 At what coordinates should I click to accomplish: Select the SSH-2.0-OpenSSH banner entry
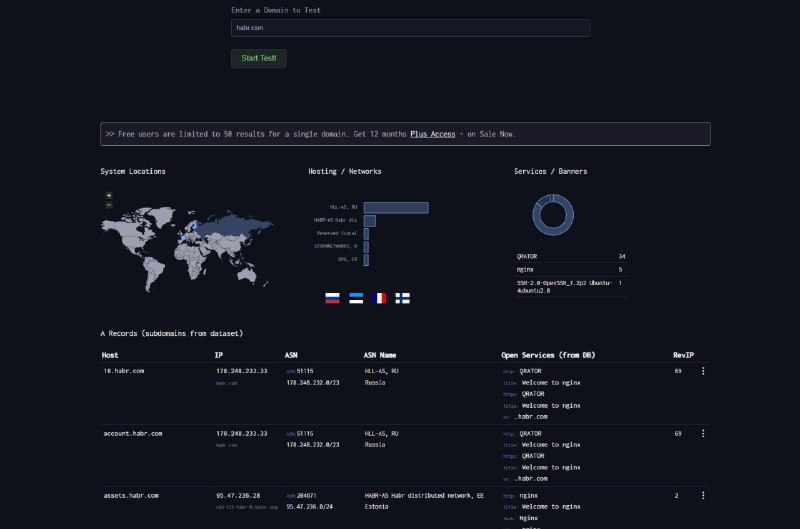click(x=571, y=287)
